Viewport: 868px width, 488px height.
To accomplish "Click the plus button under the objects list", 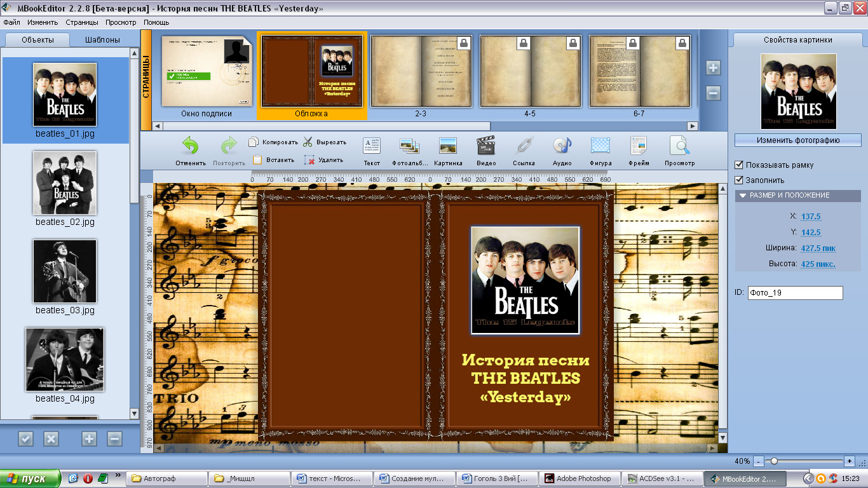I will [89, 438].
